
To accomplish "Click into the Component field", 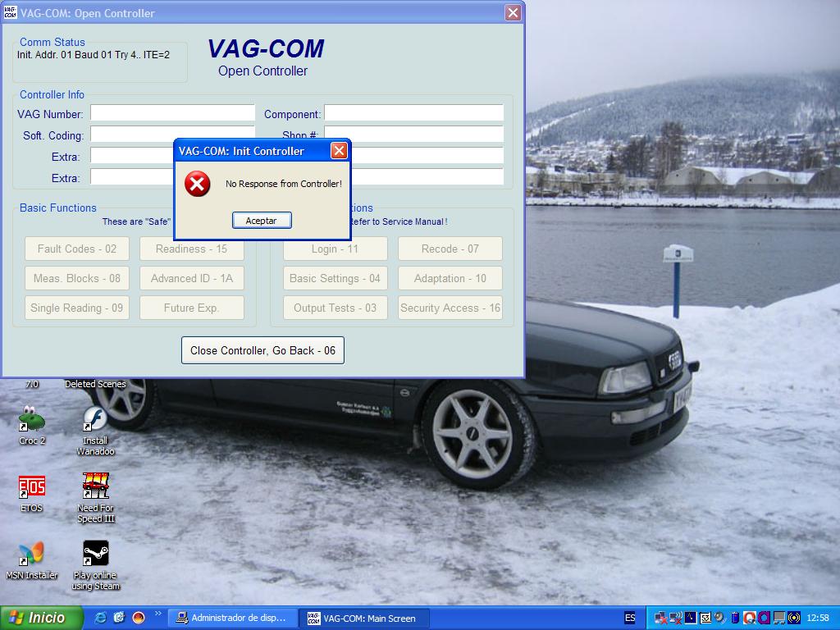I will [x=414, y=113].
